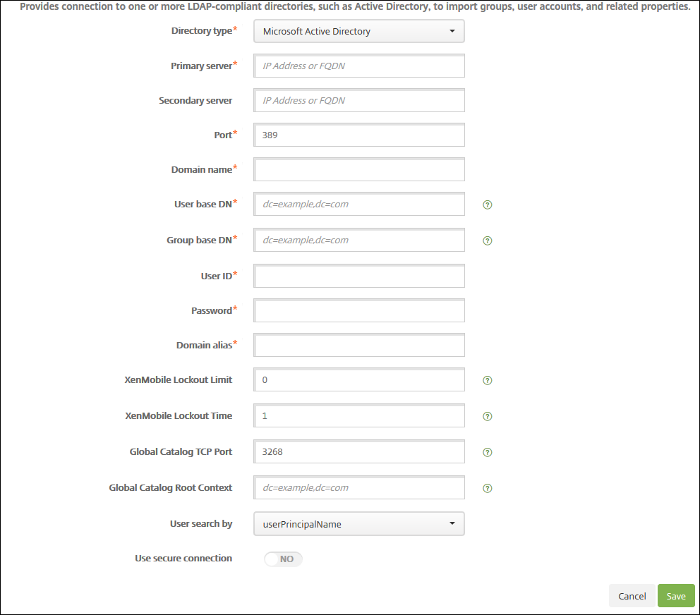Show help for XenMobile Lockout Time
The height and width of the screenshot is (615, 700).
coord(487,416)
